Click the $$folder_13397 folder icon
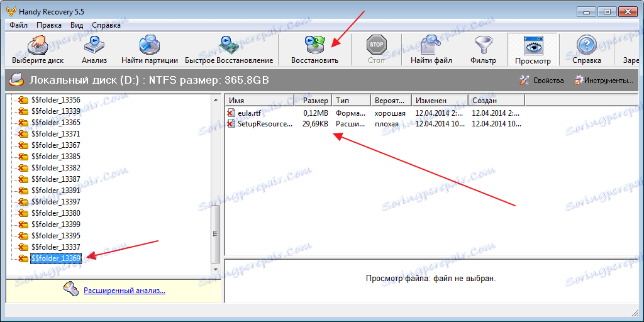644x322 pixels. click(23, 202)
